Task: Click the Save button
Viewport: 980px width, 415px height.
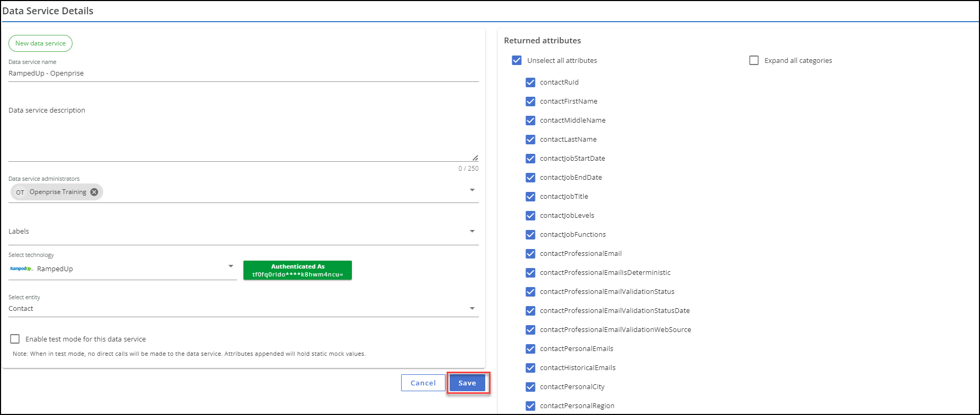Action: [x=467, y=383]
